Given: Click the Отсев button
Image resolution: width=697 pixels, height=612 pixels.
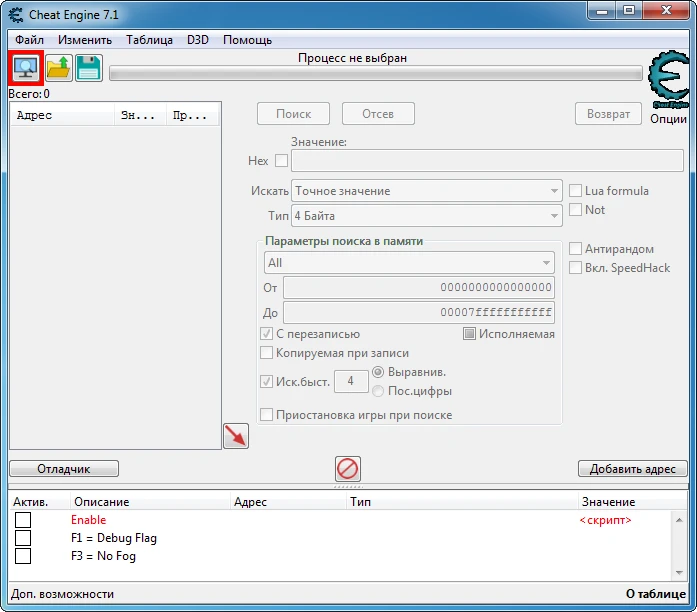Looking at the screenshot, I should pyautogui.click(x=378, y=114).
